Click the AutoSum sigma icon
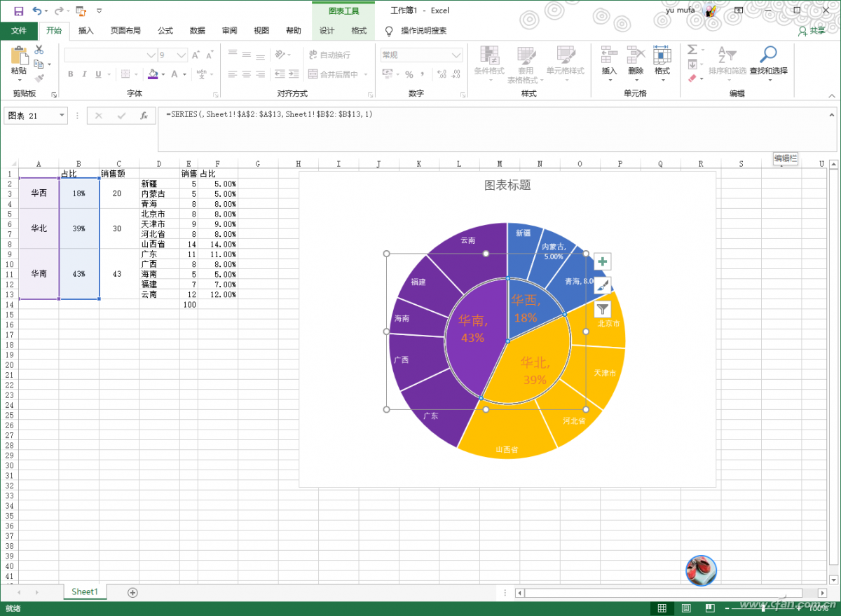Viewport: 841px width, 616px height. (x=692, y=50)
